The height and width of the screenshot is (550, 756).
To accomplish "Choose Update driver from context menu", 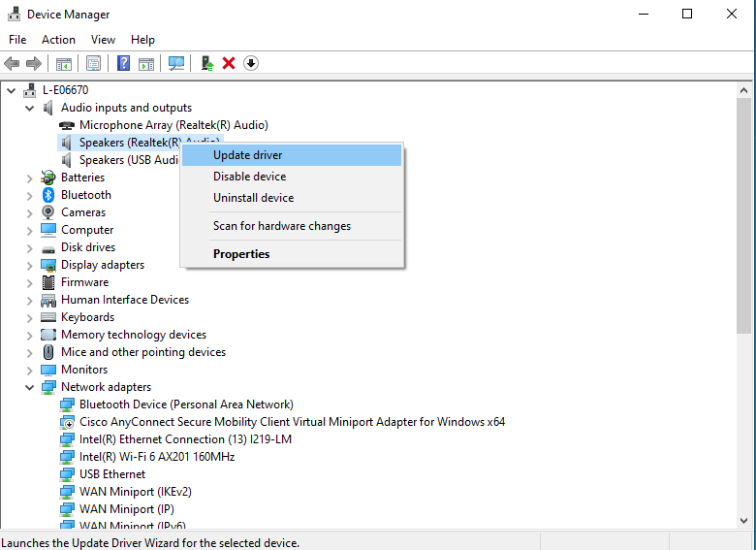I will pyautogui.click(x=292, y=155).
